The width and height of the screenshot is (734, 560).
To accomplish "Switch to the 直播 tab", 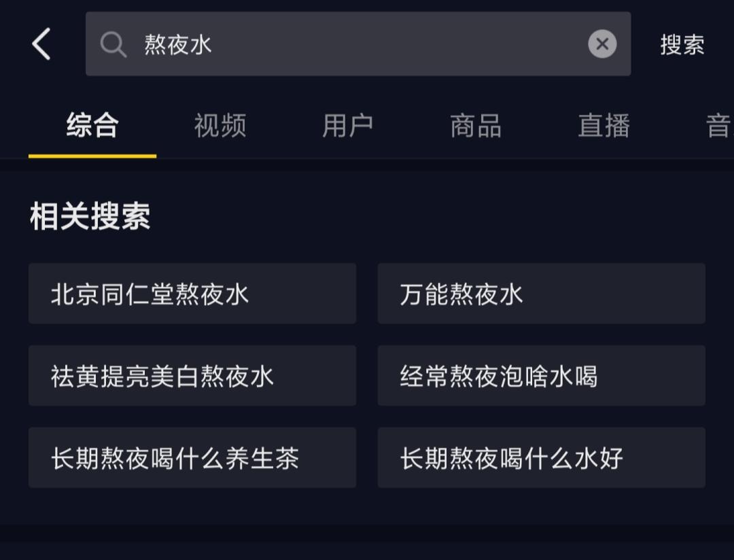I will click(602, 126).
